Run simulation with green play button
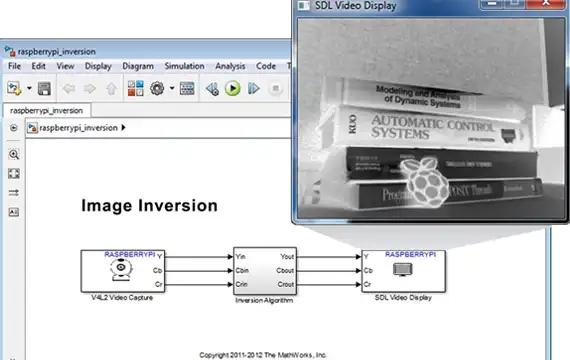Screen dimensions: 570x360 click(233, 88)
